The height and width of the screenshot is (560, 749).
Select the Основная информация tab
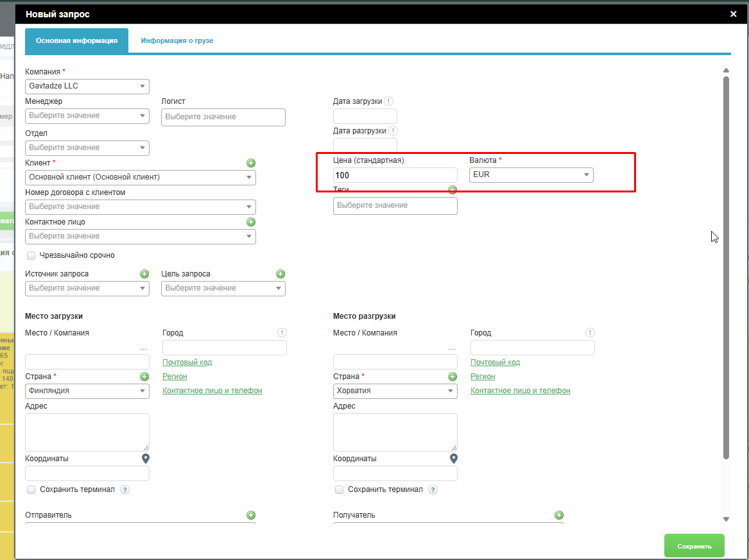(76, 40)
